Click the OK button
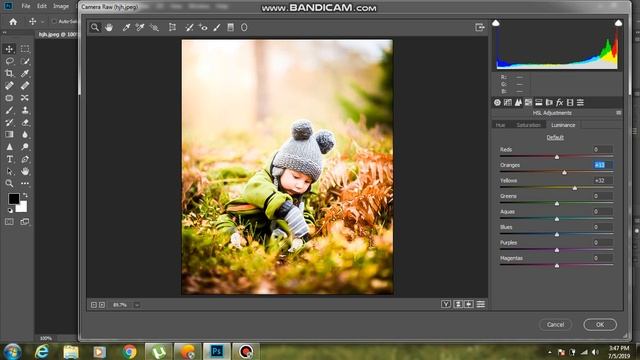 click(x=600, y=324)
